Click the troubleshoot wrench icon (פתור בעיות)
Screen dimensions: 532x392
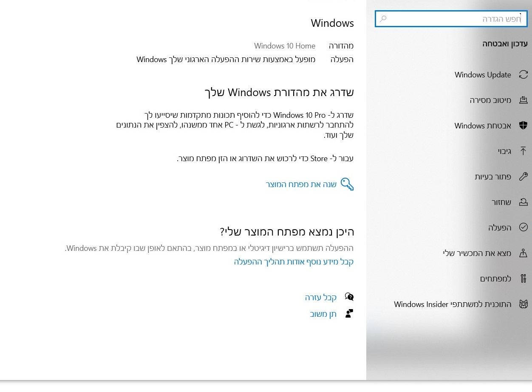click(523, 176)
